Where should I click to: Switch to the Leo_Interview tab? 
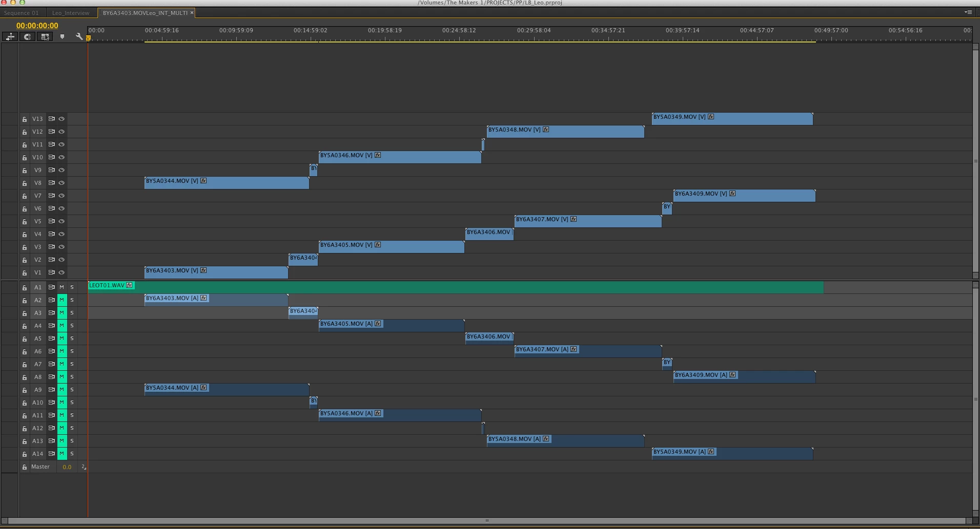pyautogui.click(x=71, y=13)
